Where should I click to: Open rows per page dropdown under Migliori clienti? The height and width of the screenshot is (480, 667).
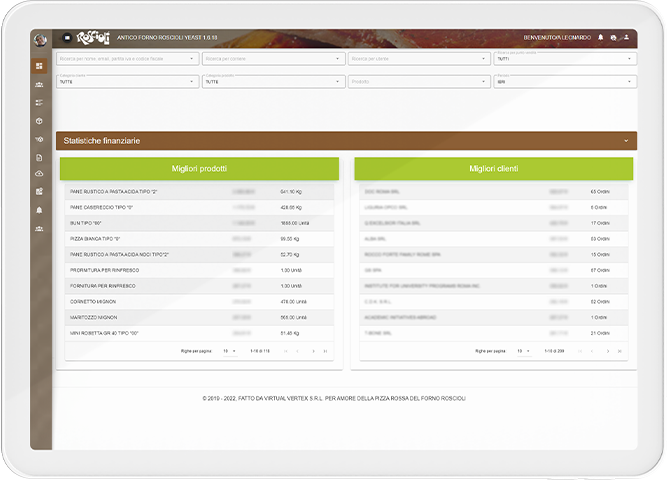click(524, 351)
